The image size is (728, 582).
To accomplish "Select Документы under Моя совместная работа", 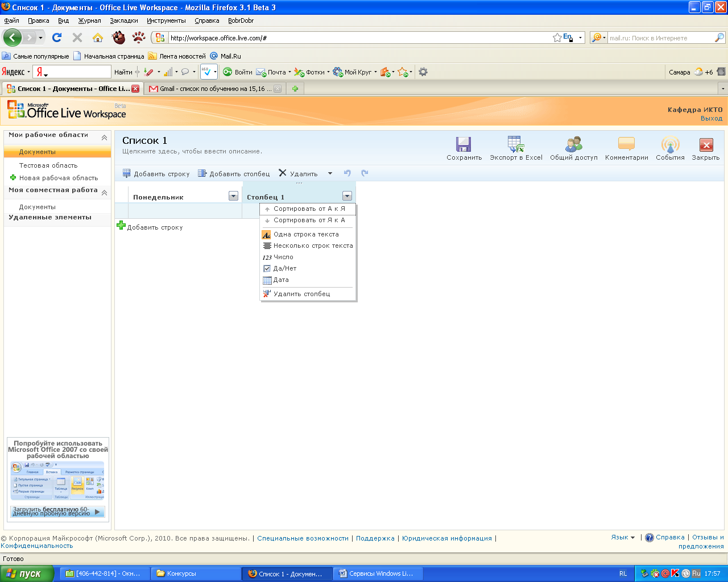I will (x=38, y=207).
